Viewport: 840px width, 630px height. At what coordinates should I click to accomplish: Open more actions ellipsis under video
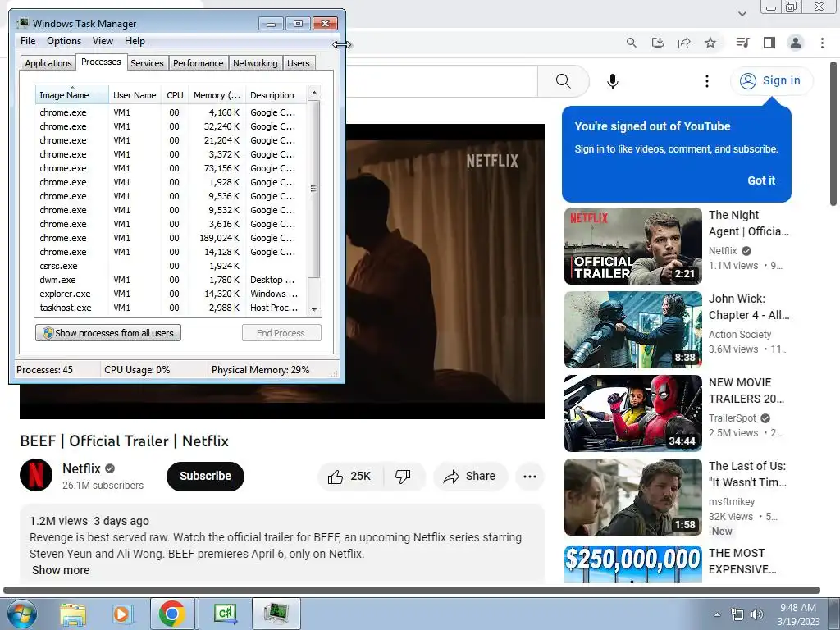[x=530, y=477]
